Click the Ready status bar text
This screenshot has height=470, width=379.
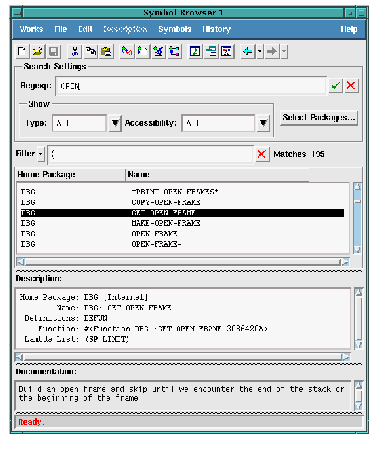[x=31, y=422]
